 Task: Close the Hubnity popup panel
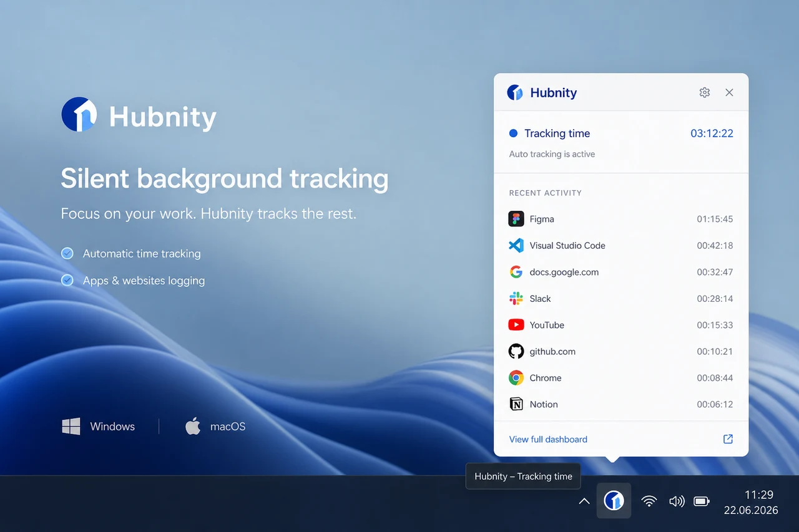pos(729,92)
